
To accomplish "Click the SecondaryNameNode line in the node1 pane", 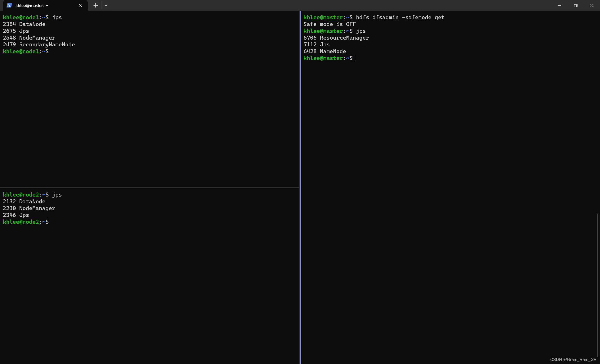I will [x=39, y=45].
